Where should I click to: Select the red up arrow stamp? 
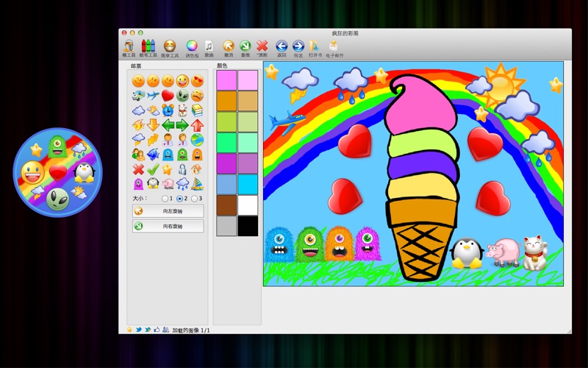[x=197, y=125]
